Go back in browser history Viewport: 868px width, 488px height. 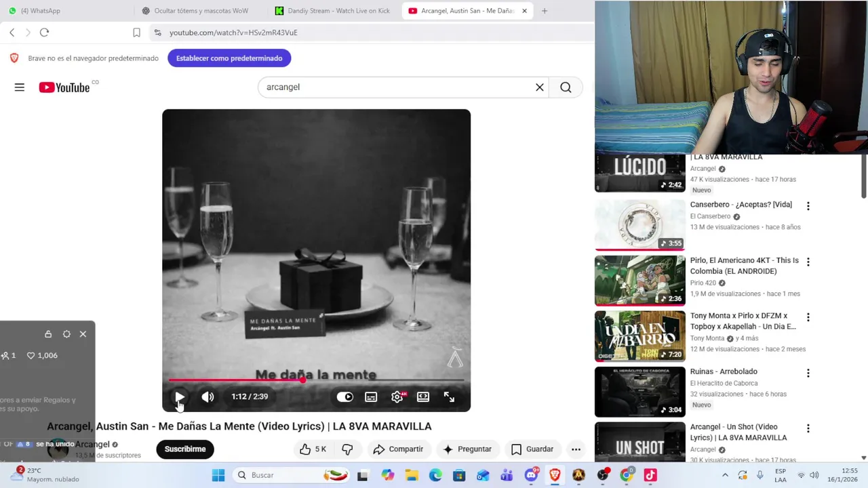[12, 33]
